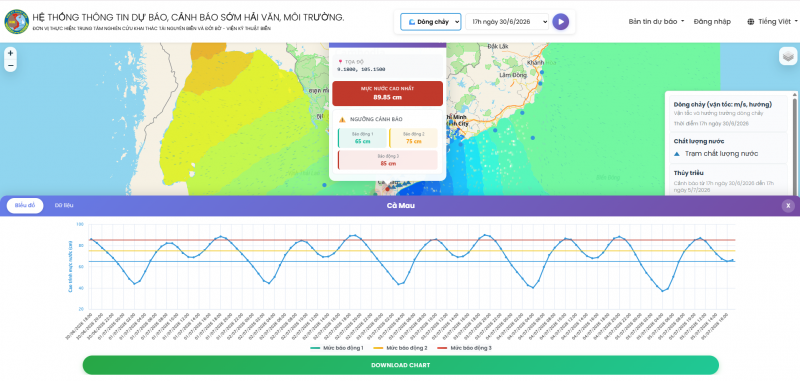Switch to the Dữ liệu tab
The image size is (800, 381).
point(64,206)
